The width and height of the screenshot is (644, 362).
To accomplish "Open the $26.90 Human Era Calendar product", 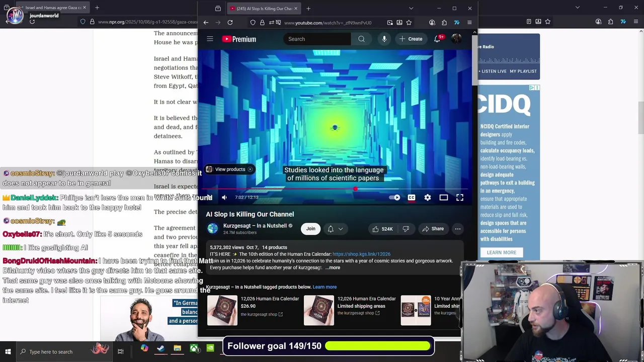I will tap(254, 310).
